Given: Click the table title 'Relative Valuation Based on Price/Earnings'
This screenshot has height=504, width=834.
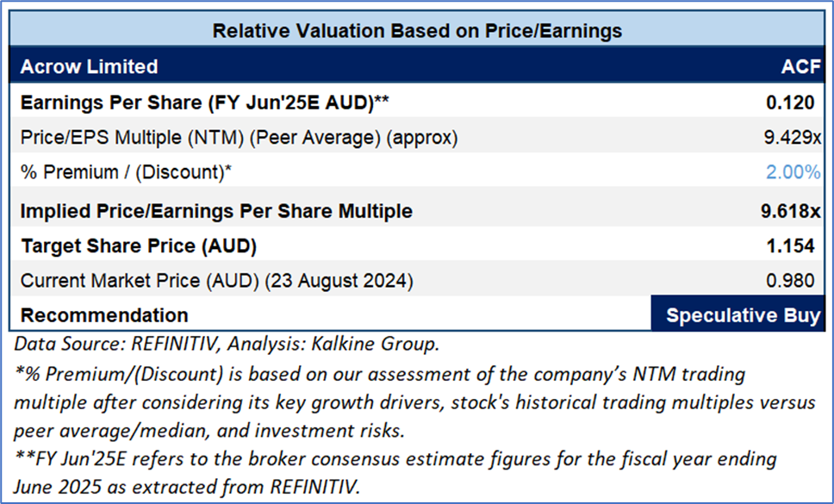Looking at the screenshot, I should (417, 31).
